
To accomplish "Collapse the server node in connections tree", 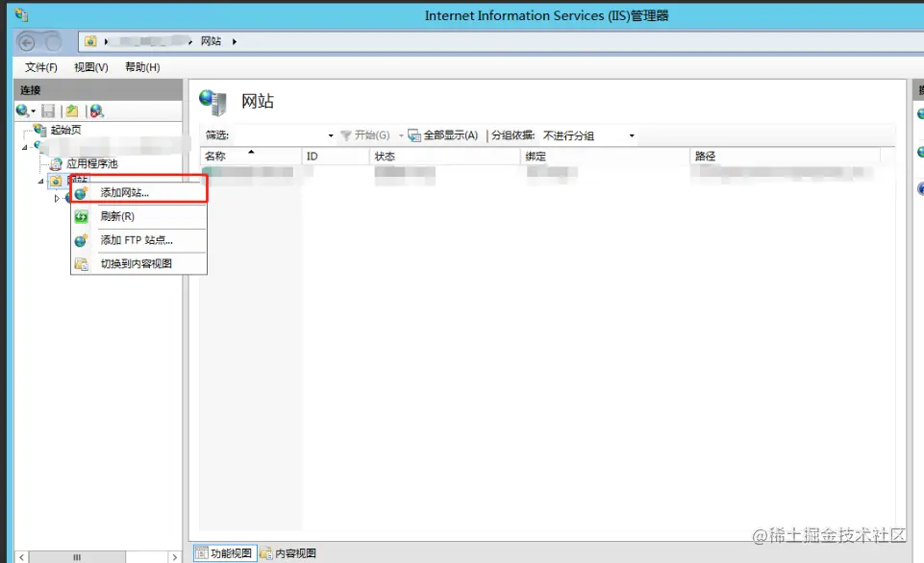I will click(25, 147).
